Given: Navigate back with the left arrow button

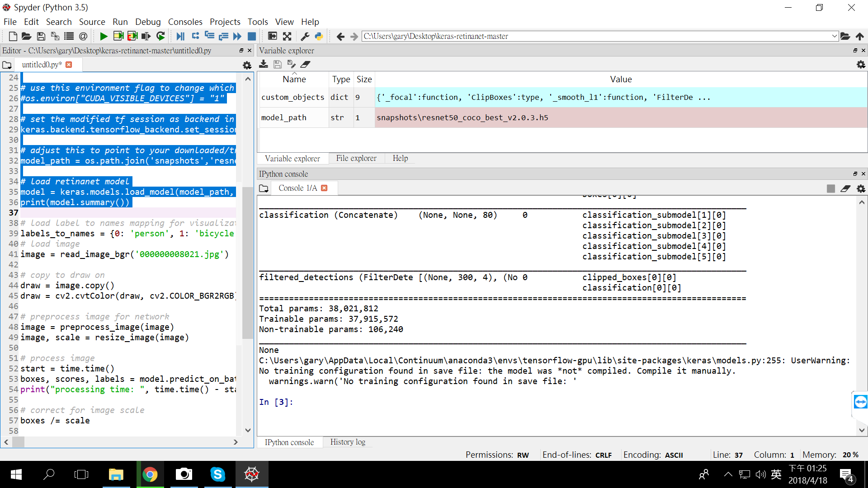Looking at the screenshot, I should point(340,36).
